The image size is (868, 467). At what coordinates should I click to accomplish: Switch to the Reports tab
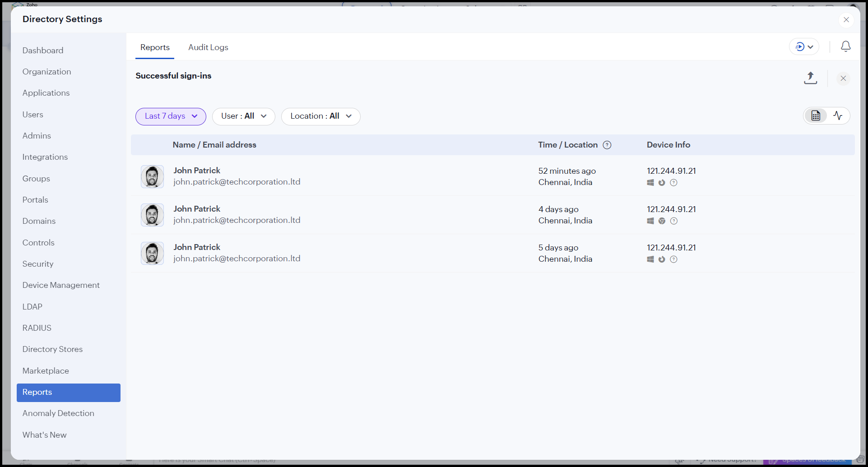coord(155,47)
